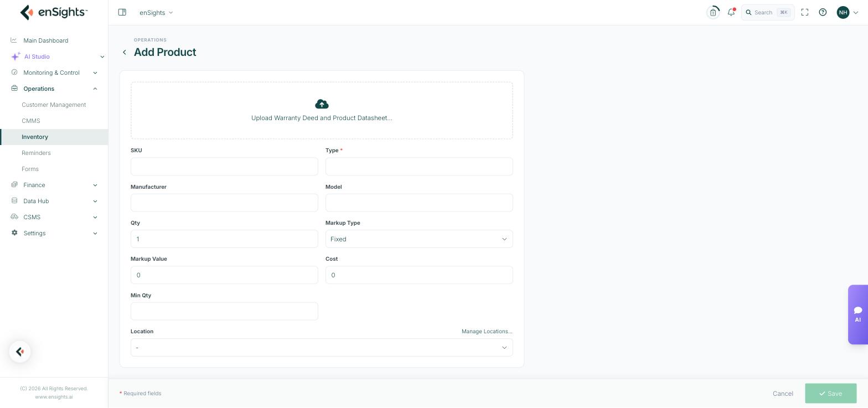Focus the SKU input field
868x408 pixels.
coord(224,167)
